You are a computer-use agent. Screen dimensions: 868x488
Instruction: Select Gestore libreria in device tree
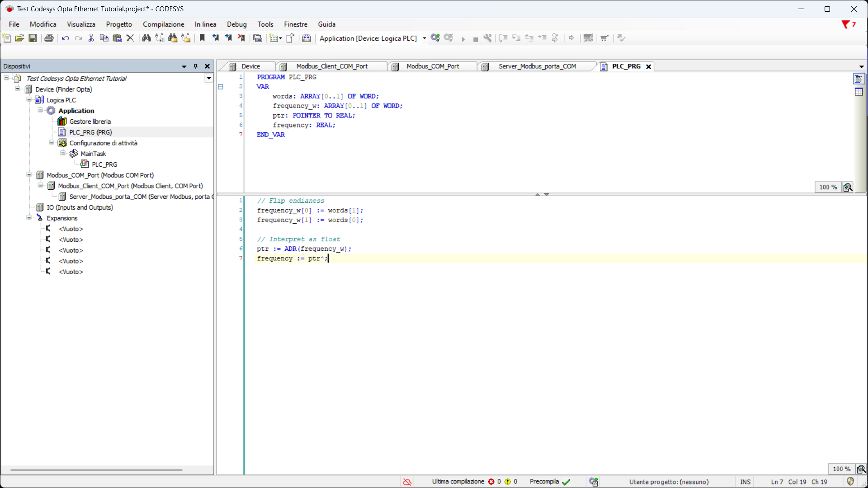pos(90,122)
